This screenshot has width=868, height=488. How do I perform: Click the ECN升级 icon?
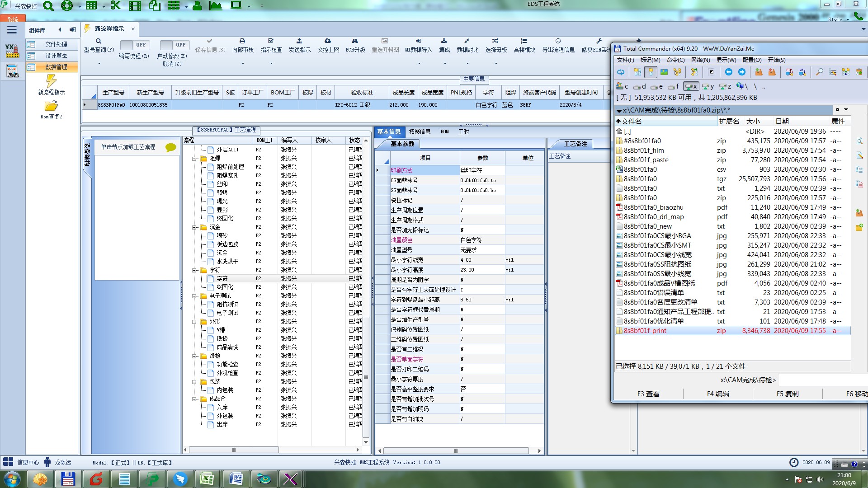tap(355, 41)
